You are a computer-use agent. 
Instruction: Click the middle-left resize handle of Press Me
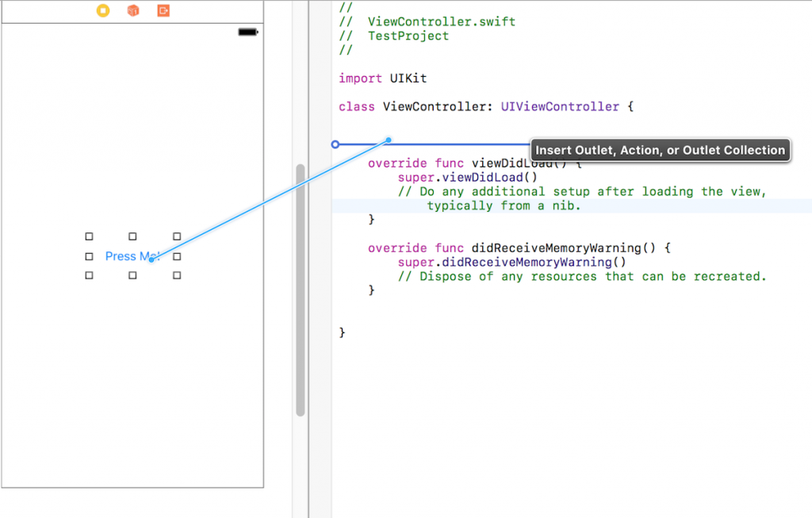click(89, 256)
